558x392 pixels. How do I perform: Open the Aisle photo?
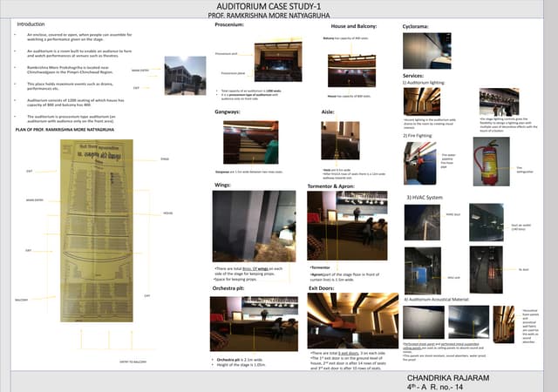click(x=340, y=140)
